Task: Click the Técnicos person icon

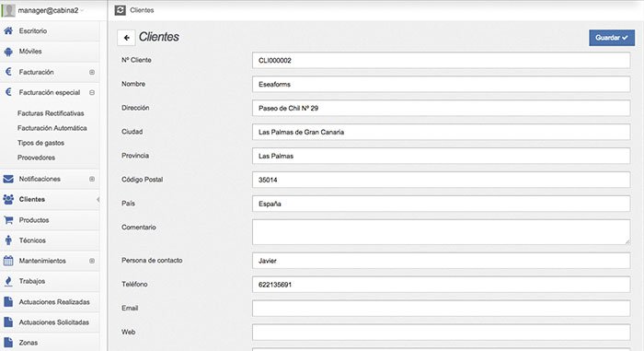Action: click(x=8, y=240)
